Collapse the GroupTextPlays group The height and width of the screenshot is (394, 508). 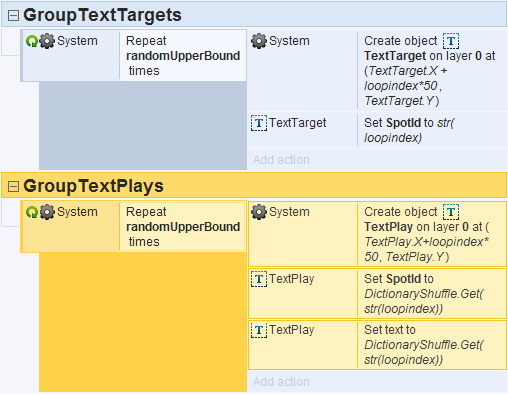click(x=13, y=186)
